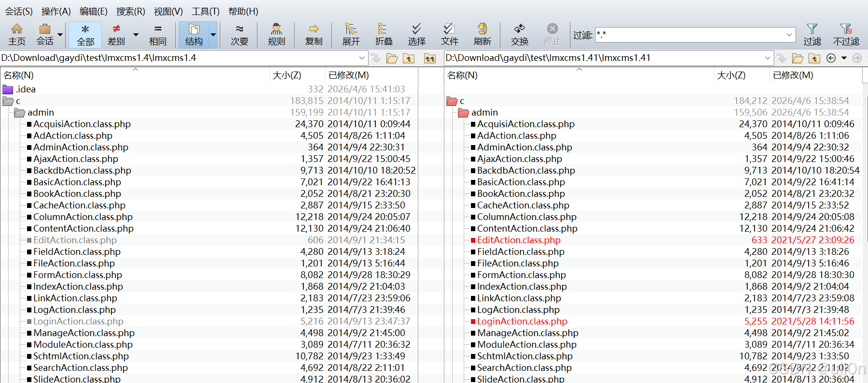The height and width of the screenshot is (383, 868).
Task: Open the 帮助(H) menu
Action: 243,11
